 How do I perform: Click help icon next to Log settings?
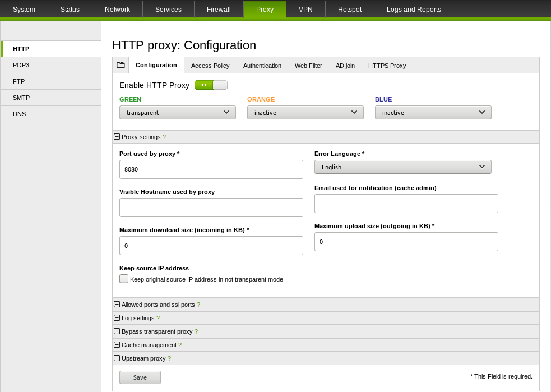pos(158,318)
